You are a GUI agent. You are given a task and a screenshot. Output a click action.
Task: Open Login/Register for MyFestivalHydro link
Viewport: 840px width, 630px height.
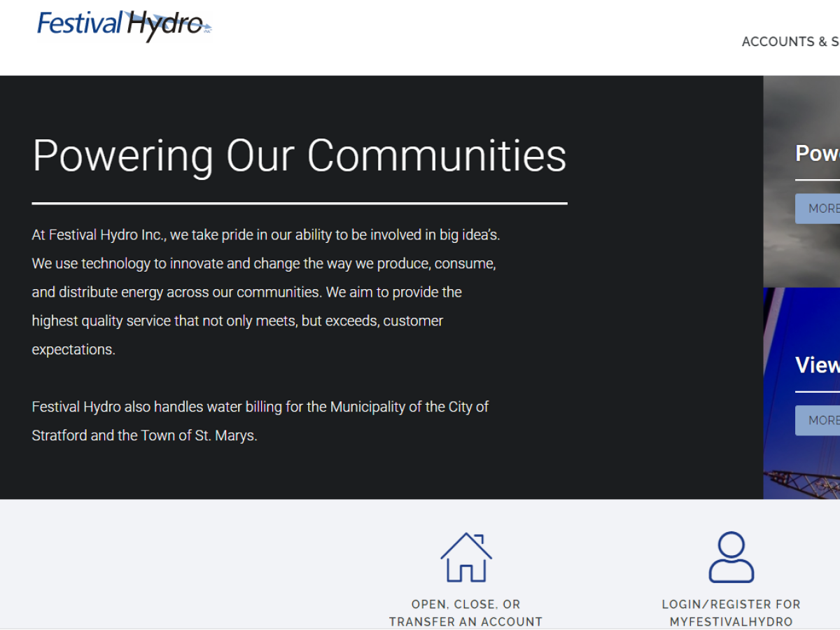point(731,612)
